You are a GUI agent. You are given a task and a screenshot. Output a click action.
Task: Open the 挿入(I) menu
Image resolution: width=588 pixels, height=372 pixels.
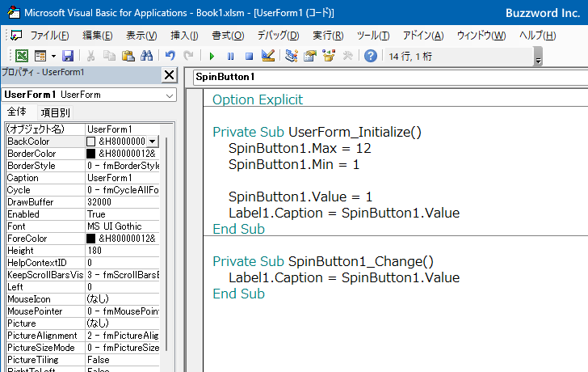pos(184,36)
